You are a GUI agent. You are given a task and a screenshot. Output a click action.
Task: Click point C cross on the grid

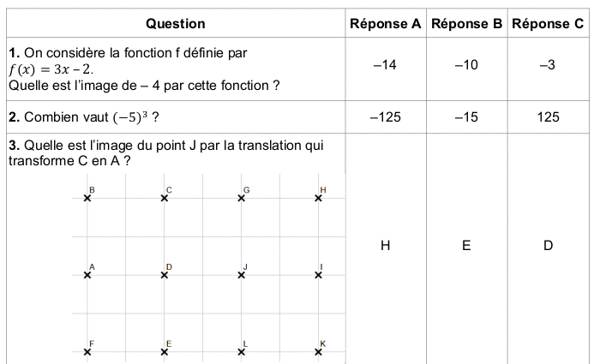[x=165, y=198]
